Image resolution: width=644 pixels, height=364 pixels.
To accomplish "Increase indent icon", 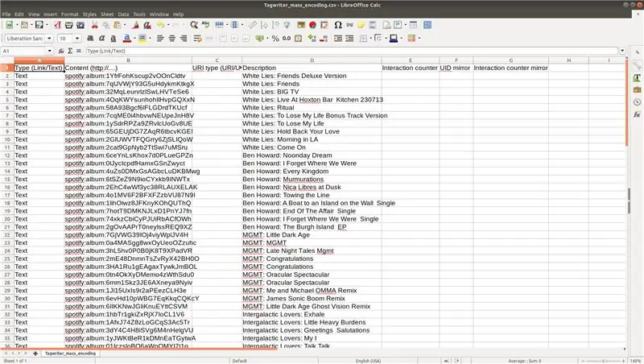I will coord(337,38).
